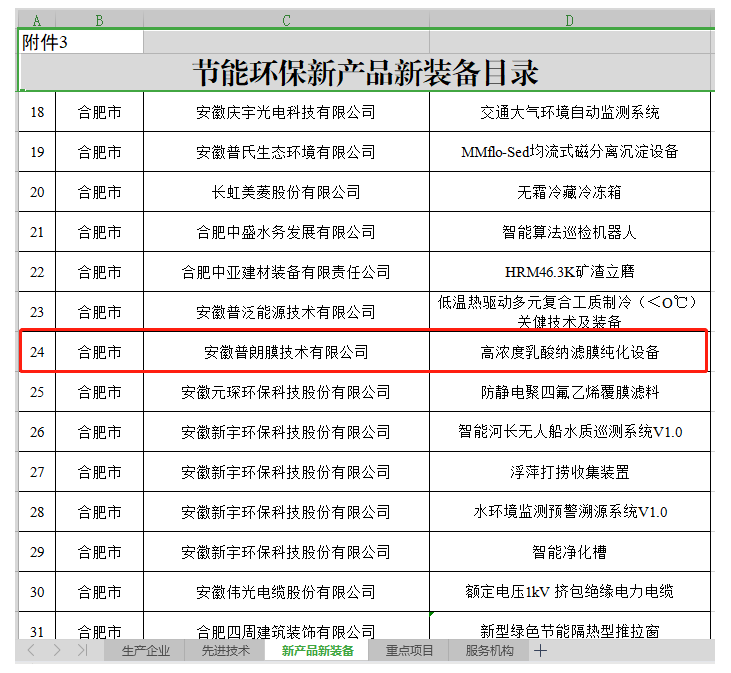The image size is (731, 673).
Task: Select cell 智能算法巡检机器人
Action: 570,232
